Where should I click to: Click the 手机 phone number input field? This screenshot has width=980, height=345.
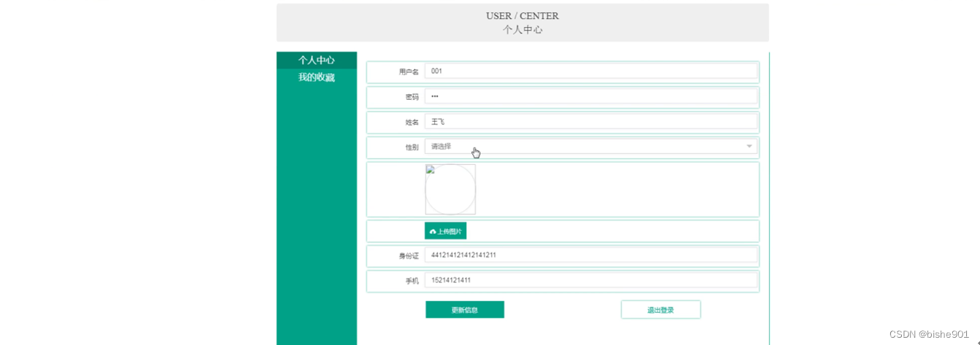click(x=591, y=280)
